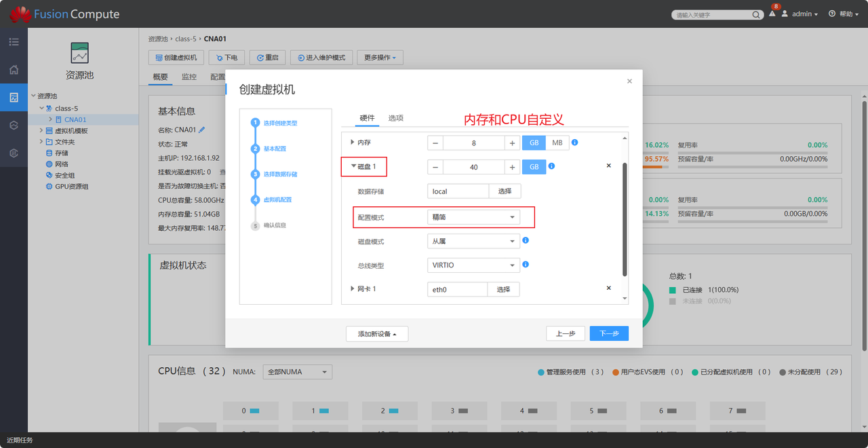Open the alarm bell notifications
The width and height of the screenshot is (868, 448).
(772, 14)
